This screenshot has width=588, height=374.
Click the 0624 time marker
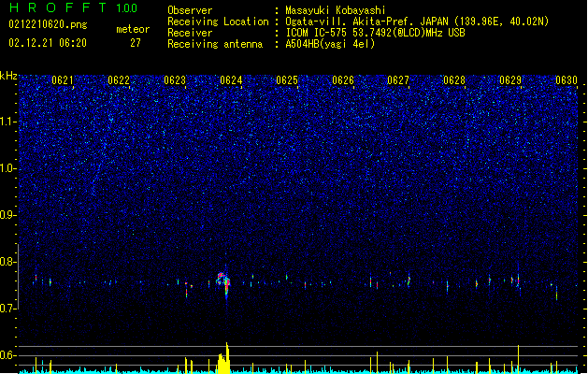point(231,80)
